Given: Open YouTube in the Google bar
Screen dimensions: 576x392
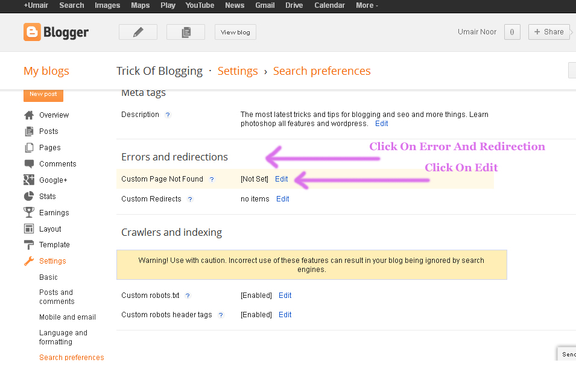Looking at the screenshot, I should tap(200, 5).
